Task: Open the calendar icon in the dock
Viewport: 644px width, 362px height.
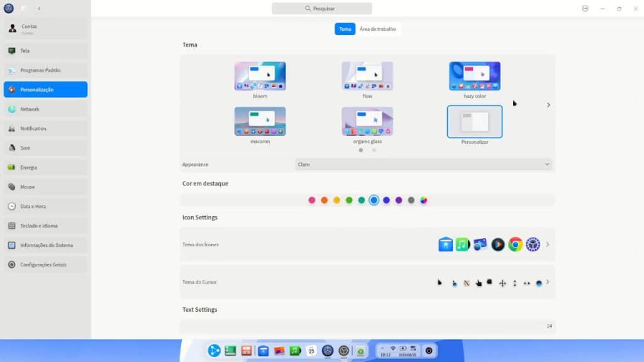Action: click(x=311, y=351)
